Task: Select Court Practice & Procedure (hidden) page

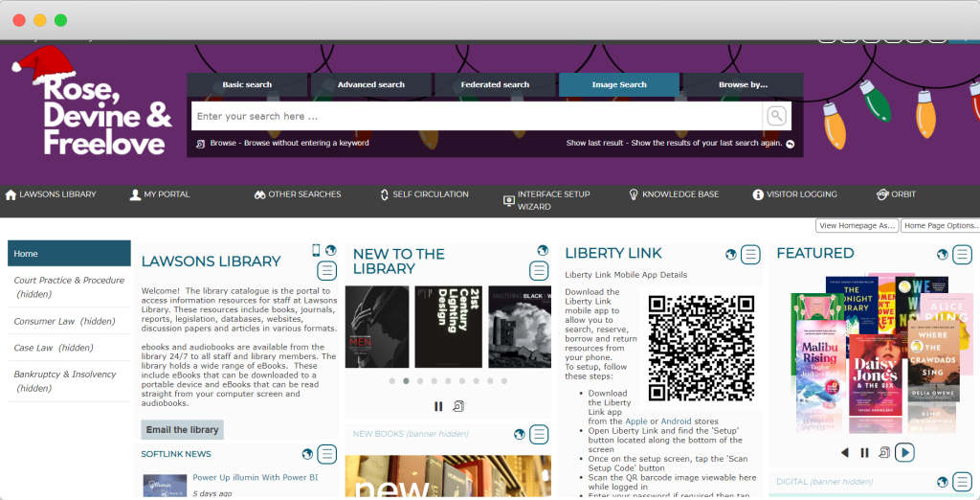Action: (x=69, y=287)
